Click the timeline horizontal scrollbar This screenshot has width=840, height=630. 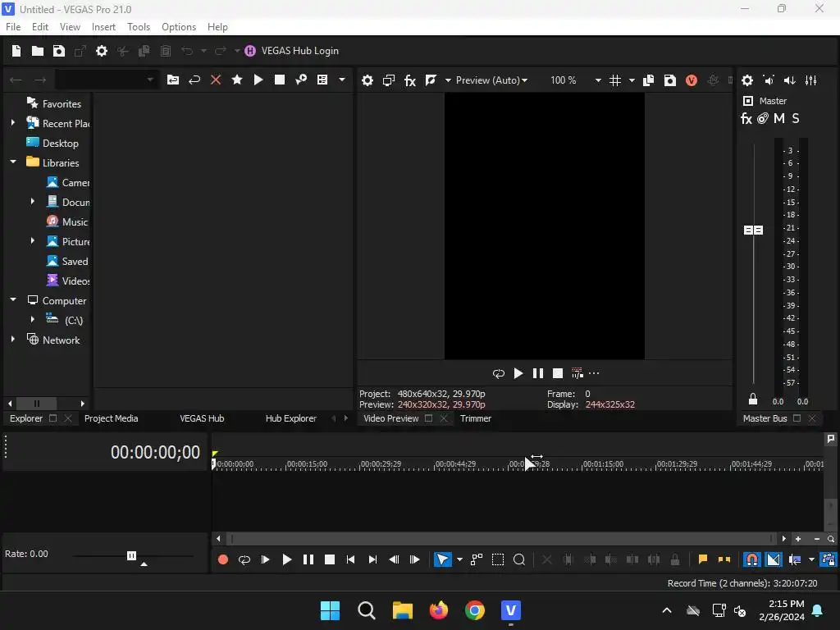point(500,538)
